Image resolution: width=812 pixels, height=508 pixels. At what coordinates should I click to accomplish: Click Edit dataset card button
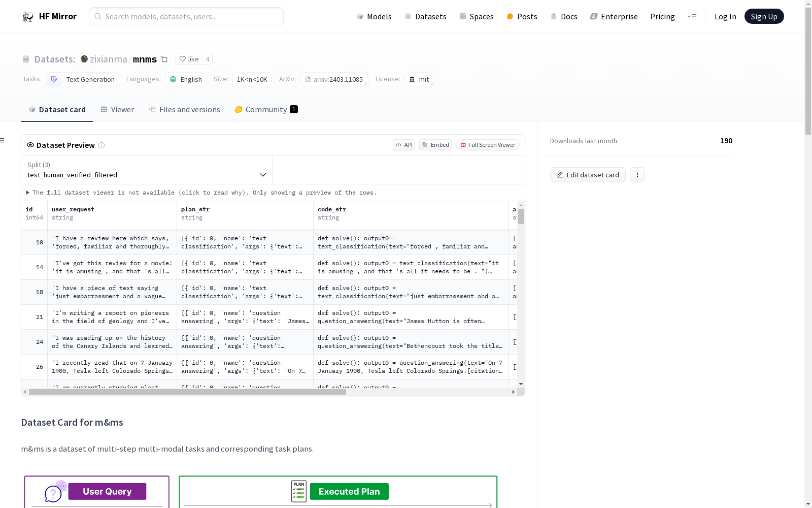click(x=588, y=175)
